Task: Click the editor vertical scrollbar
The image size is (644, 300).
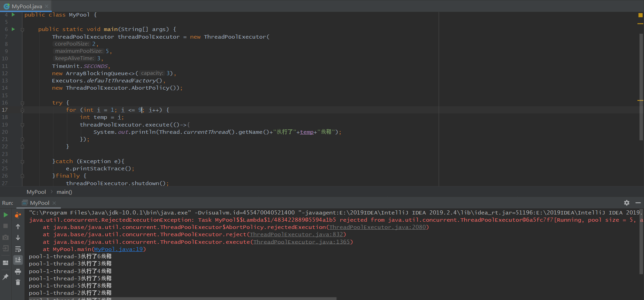Action: 641,87
